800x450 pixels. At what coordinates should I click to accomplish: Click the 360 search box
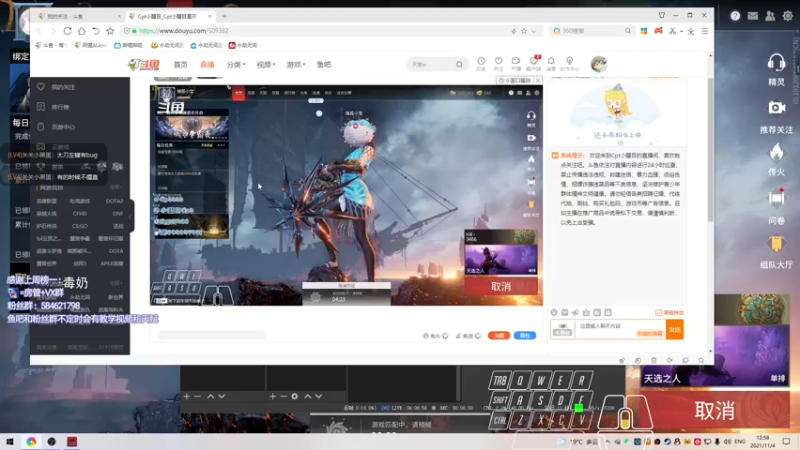[x=592, y=31]
